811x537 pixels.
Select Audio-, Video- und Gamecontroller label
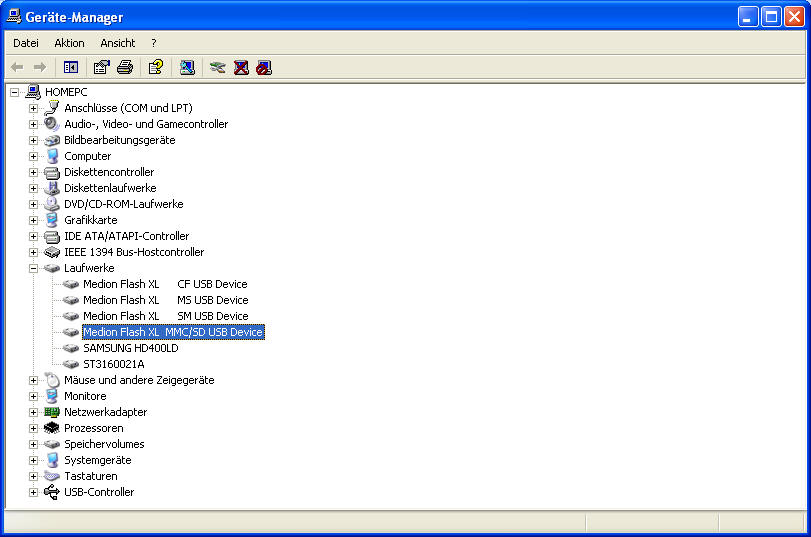pyautogui.click(x=146, y=124)
